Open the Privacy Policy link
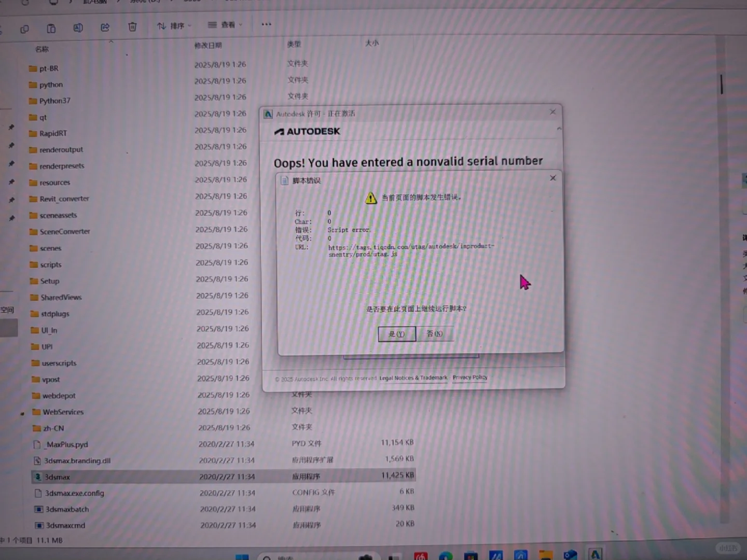 coord(470,377)
